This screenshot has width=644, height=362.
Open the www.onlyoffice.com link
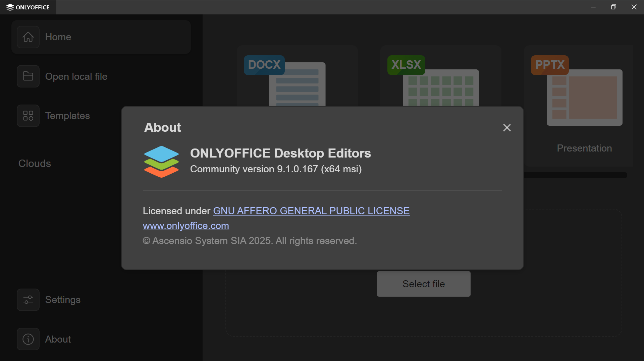tap(186, 226)
